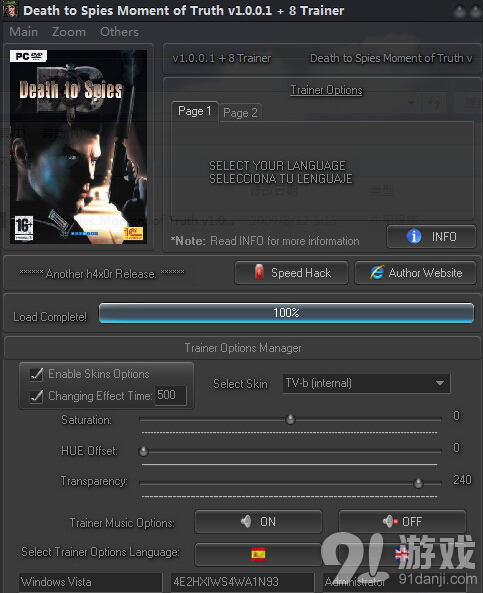The height and width of the screenshot is (593, 483).
Task: Click the load progress bar at 100%
Action: click(x=286, y=313)
